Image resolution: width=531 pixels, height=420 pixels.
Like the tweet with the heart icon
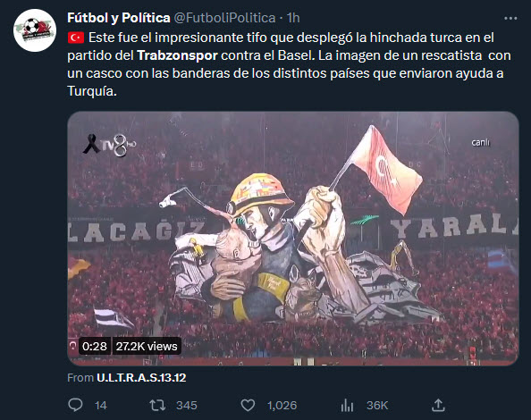coord(248,405)
